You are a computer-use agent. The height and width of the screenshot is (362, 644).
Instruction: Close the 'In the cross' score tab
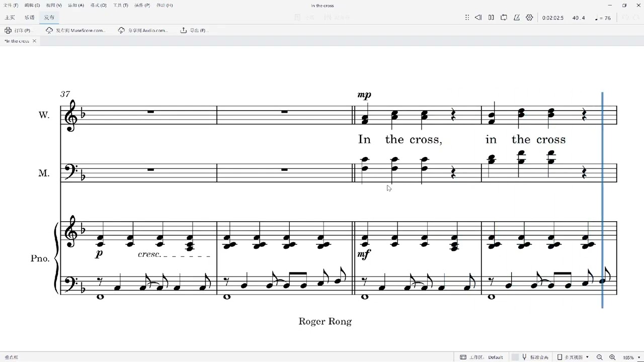click(x=34, y=41)
